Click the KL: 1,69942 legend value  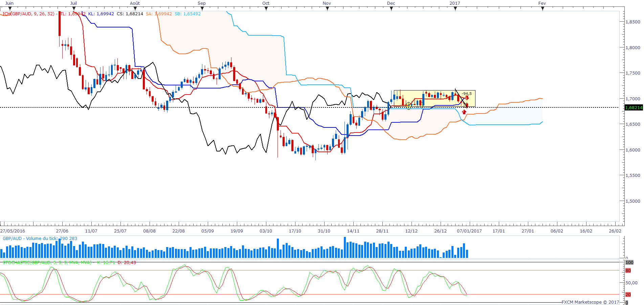tap(101, 14)
